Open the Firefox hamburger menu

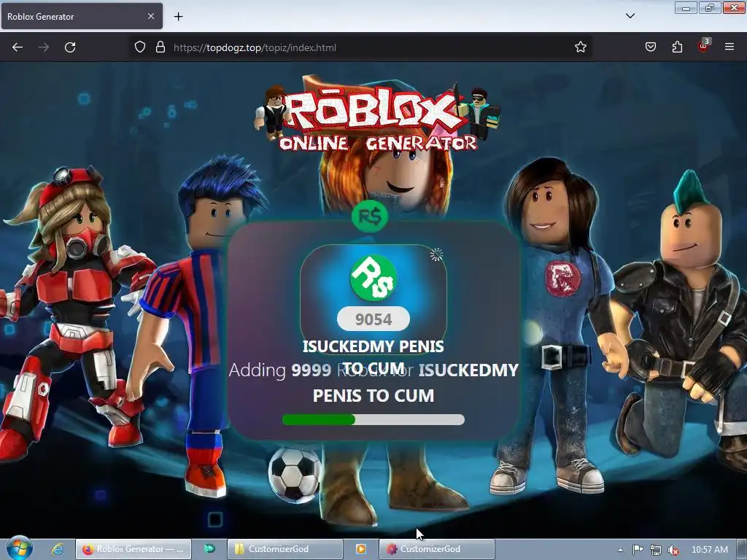[729, 47]
